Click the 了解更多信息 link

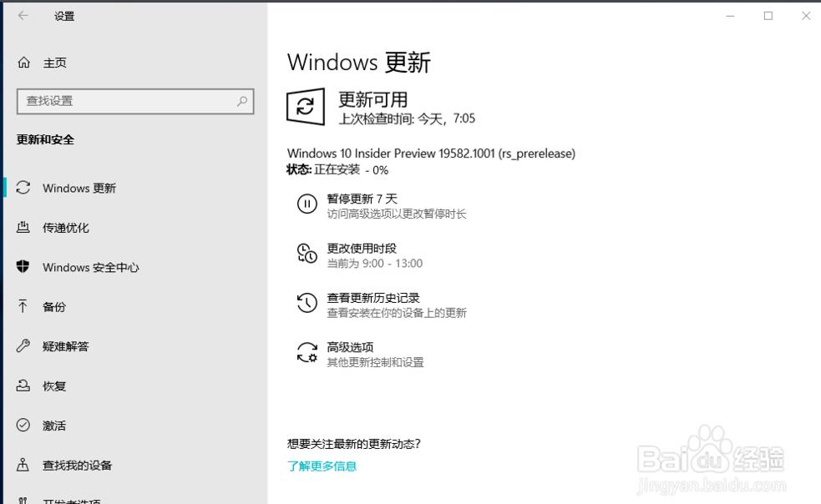coord(322,466)
